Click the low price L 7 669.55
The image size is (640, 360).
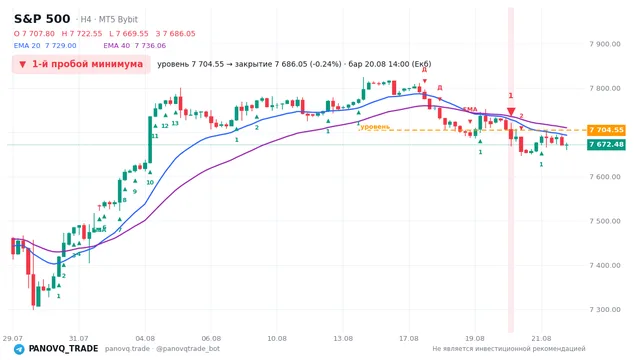coord(129,33)
